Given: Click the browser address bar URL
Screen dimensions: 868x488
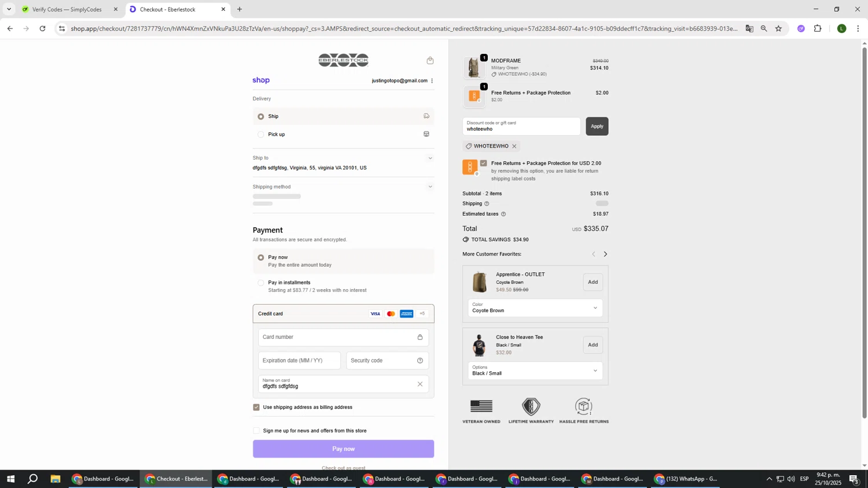Looking at the screenshot, I should pyautogui.click(x=404, y=28).
